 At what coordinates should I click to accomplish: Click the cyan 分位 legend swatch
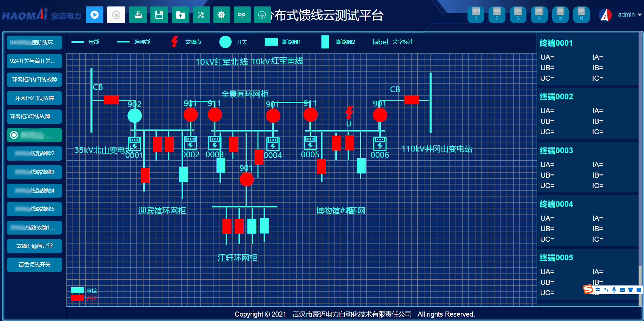tap(77, 290)
